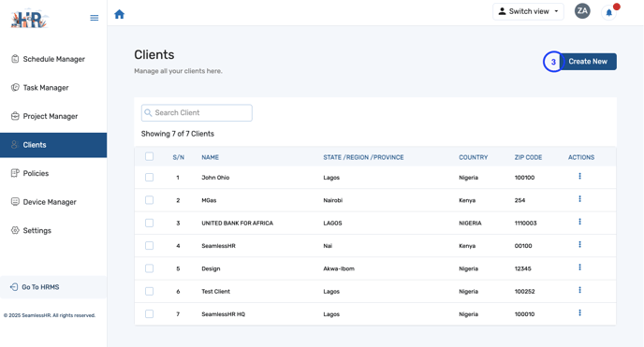Open actions menu for SeamlessHR row 4
This screenshot has height=347, width=644.
coord(579,244)
